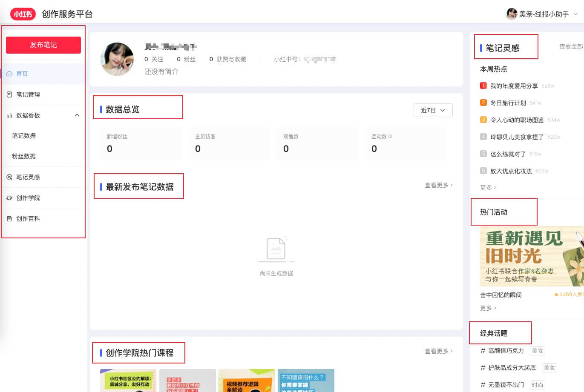Open hot topic 令人心动的职场图鉴
This screenshot has height=392, width=584.
tap(517, 120)
